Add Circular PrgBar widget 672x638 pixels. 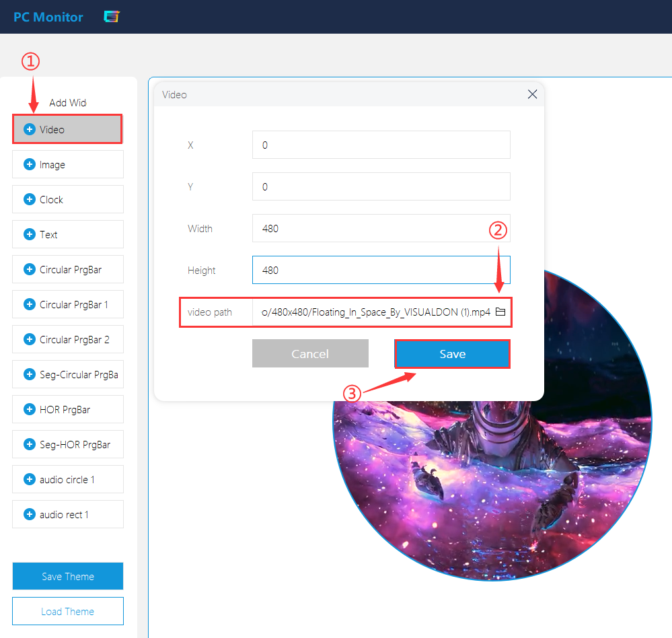(68, 269)
